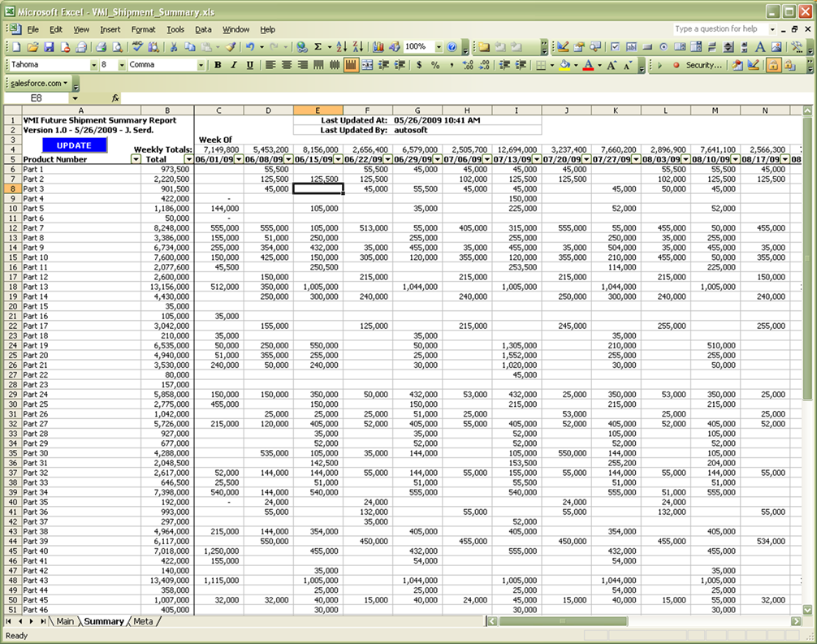
Task: Apply the currency dollar style
Action: [x=419, y=65]
